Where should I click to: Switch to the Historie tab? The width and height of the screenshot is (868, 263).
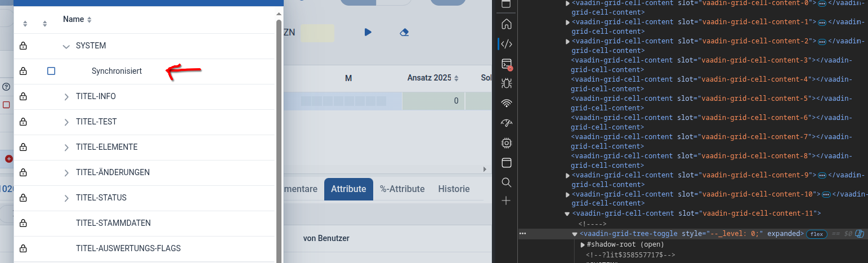454,189
